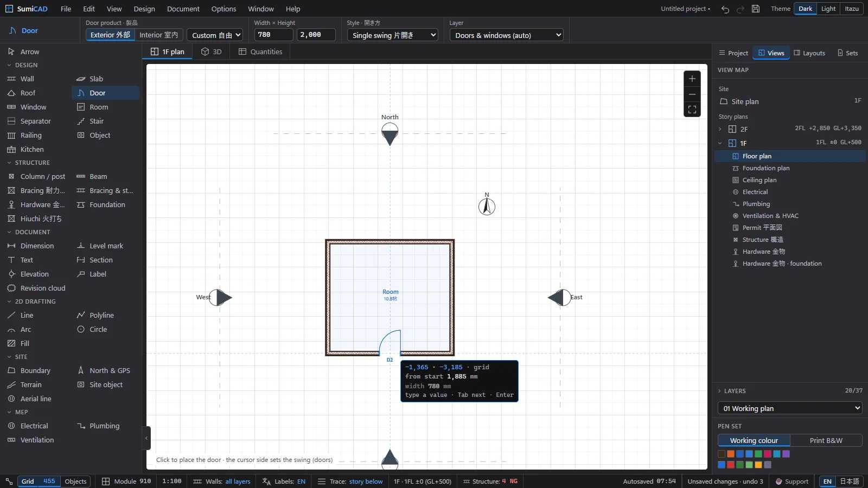Click the zoom in plus button

click(692, 79)
